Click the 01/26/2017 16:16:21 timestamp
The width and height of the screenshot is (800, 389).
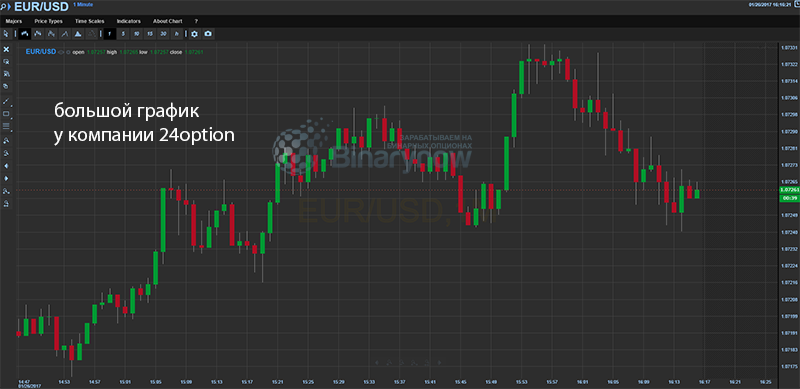(769, 5)
